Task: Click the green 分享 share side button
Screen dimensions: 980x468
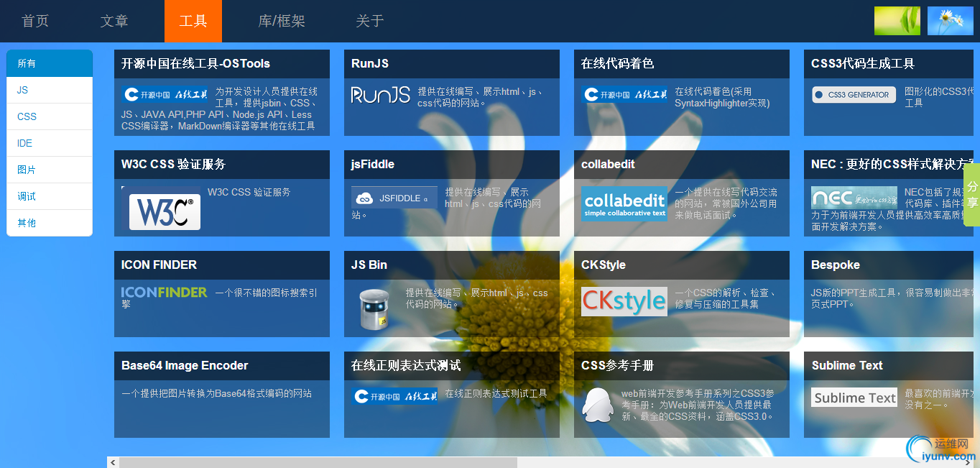Action: pyautogui.click(x=971, y=194)
